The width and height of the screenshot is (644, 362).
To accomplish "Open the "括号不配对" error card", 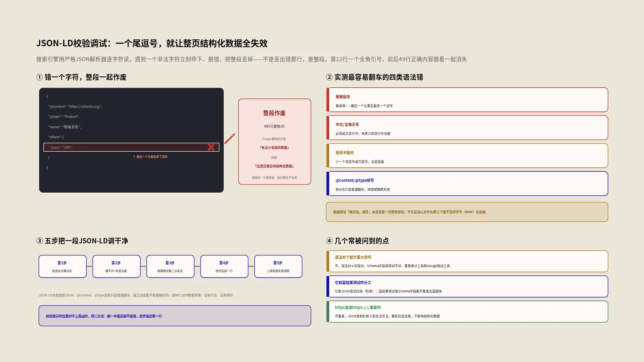I will point(467,156).
